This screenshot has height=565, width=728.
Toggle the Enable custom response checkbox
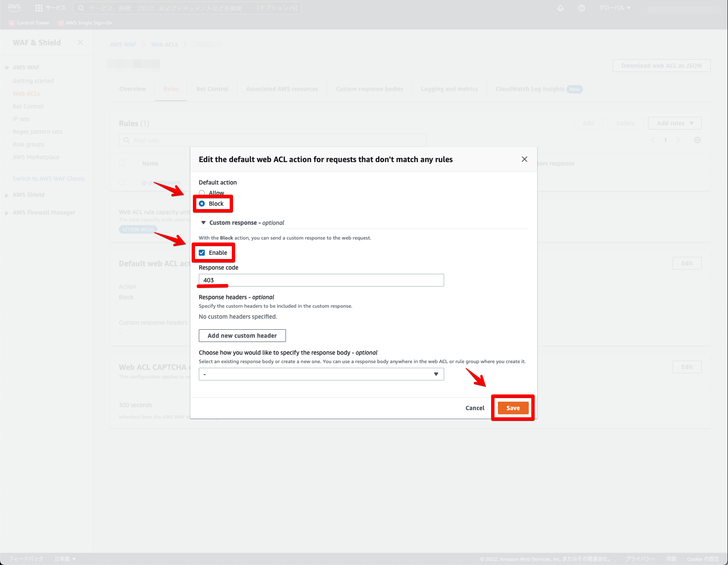coord(202,253)
